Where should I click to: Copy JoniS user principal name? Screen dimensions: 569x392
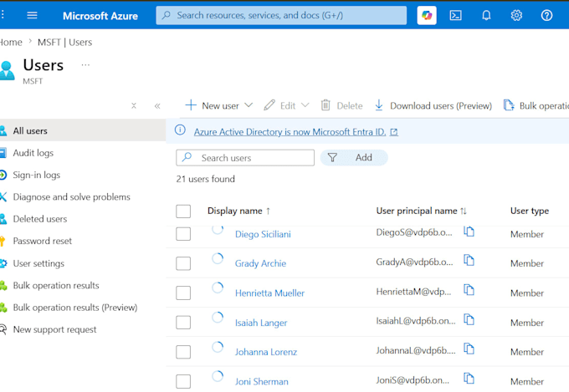[469, 379]
